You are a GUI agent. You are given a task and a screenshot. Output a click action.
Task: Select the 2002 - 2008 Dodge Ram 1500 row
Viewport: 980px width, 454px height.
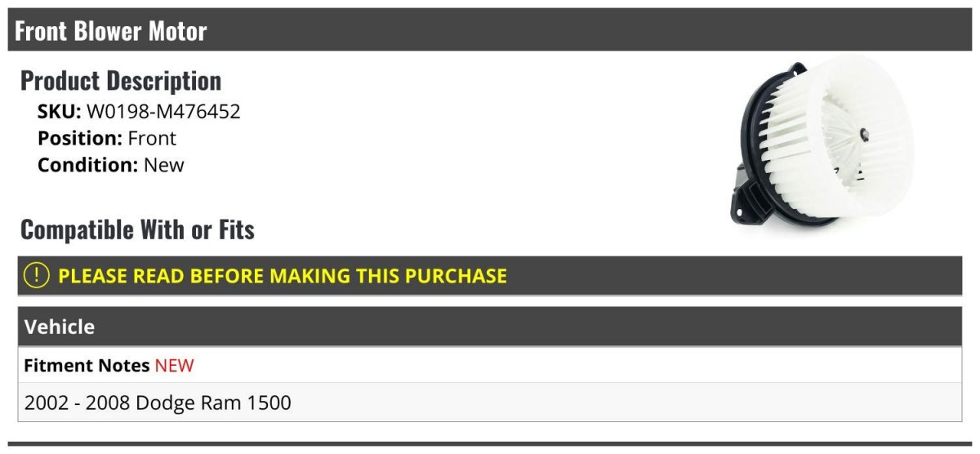(490, 403)
